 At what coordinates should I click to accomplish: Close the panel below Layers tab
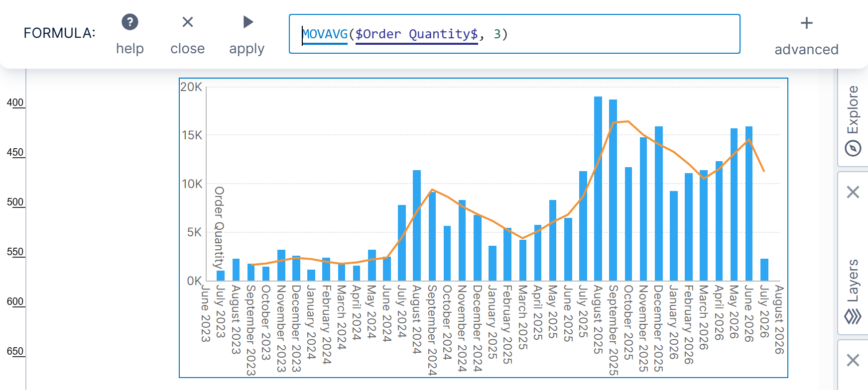click(x=853, y=360)
